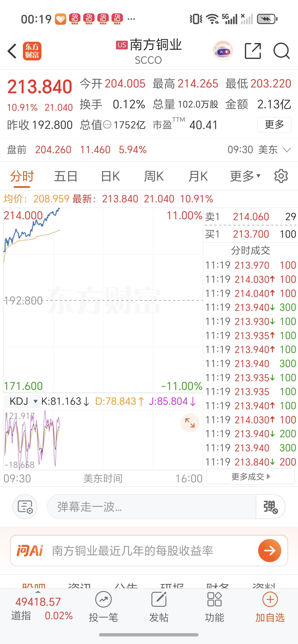The width and height of the screenshot is (298, 644).
Task: Expand the KDJ chart fullscreen icon
Action: 190,423
